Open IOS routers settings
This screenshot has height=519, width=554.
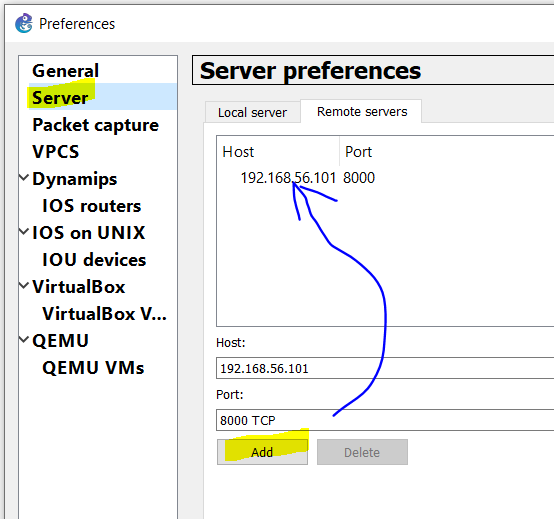pos(92,206)
